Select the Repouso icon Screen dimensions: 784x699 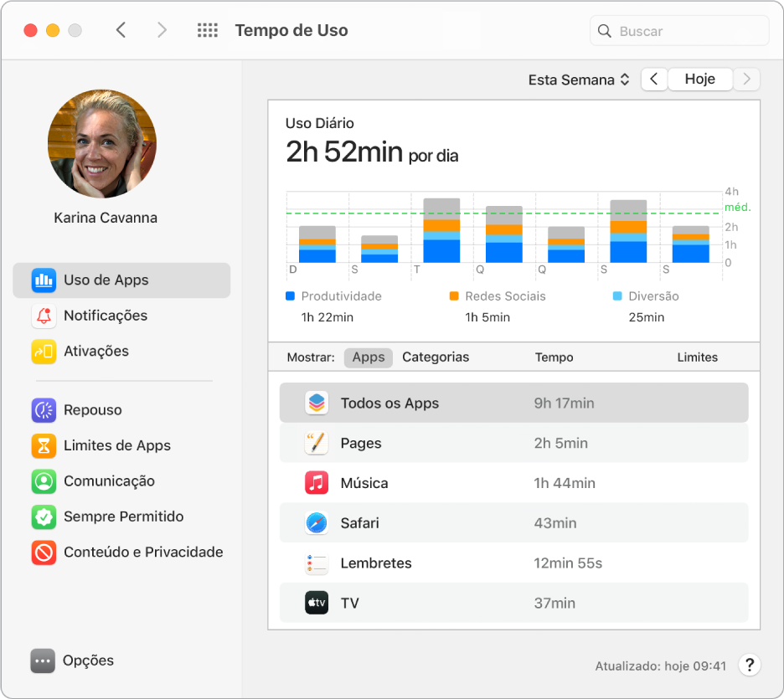coord(44,410)
